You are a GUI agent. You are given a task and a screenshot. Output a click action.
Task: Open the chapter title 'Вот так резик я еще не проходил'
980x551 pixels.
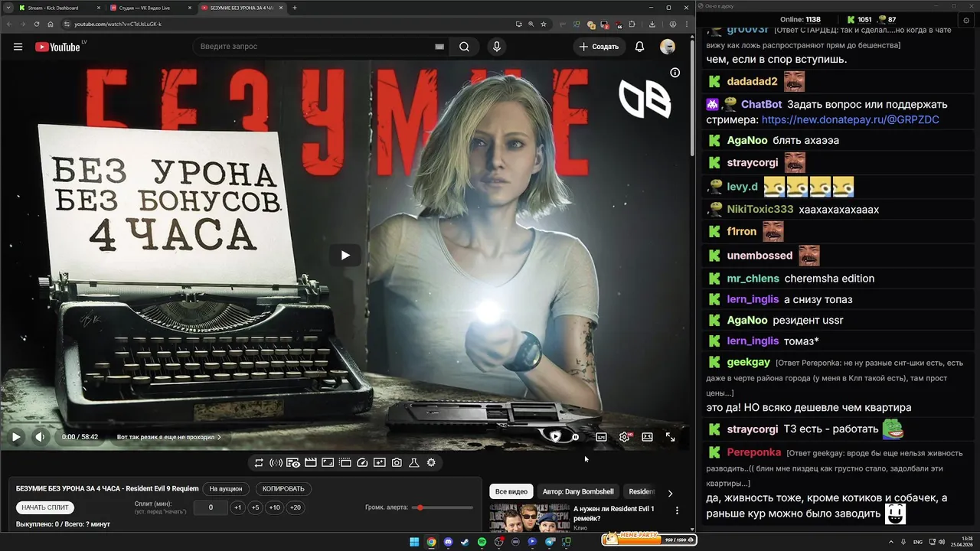tap(168, 437)
